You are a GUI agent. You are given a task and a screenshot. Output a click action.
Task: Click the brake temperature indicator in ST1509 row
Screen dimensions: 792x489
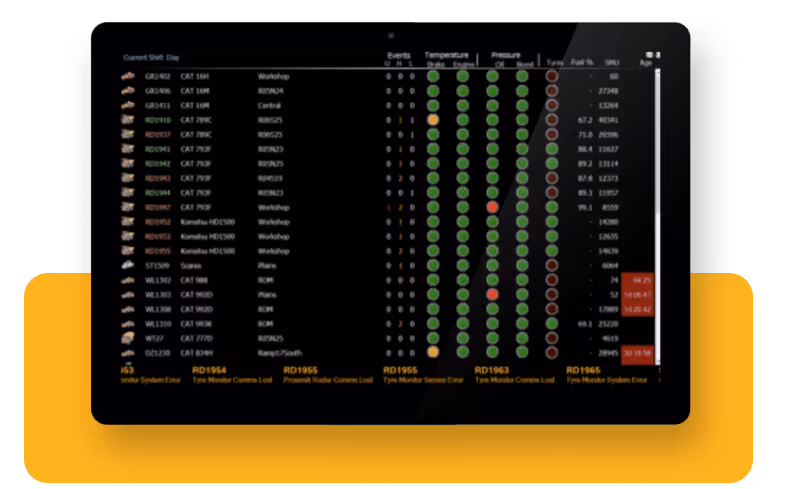pos(433,265)
